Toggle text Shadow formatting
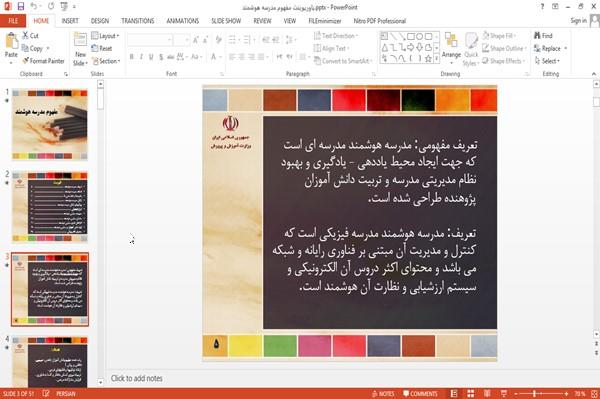 (161, 57)
